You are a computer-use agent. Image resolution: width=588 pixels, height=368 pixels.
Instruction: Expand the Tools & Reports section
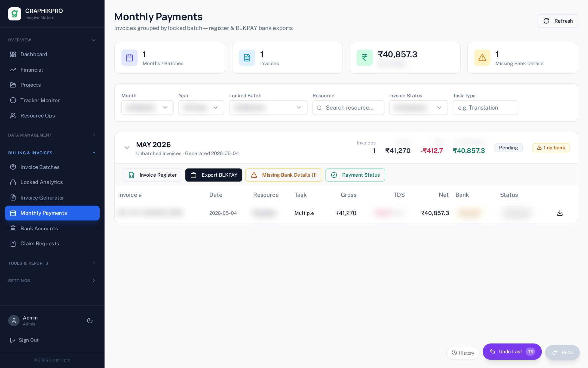[52, 263]
